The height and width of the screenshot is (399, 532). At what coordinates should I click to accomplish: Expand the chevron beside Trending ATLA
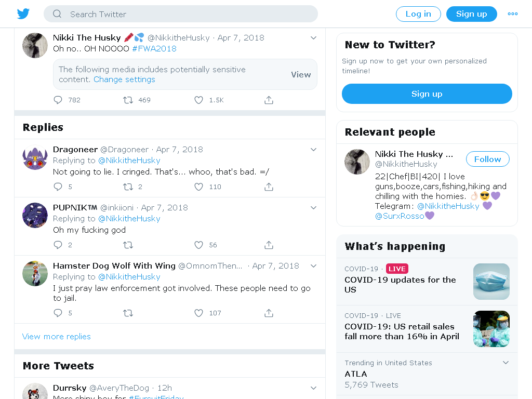tap(506, 363)
